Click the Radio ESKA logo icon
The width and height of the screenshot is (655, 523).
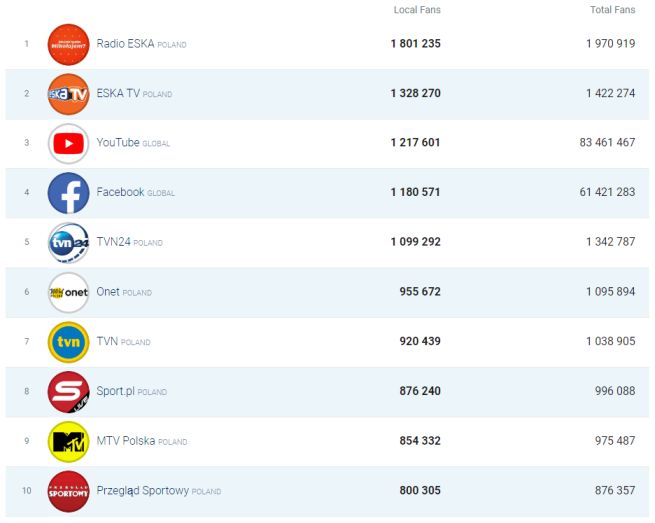68,44
